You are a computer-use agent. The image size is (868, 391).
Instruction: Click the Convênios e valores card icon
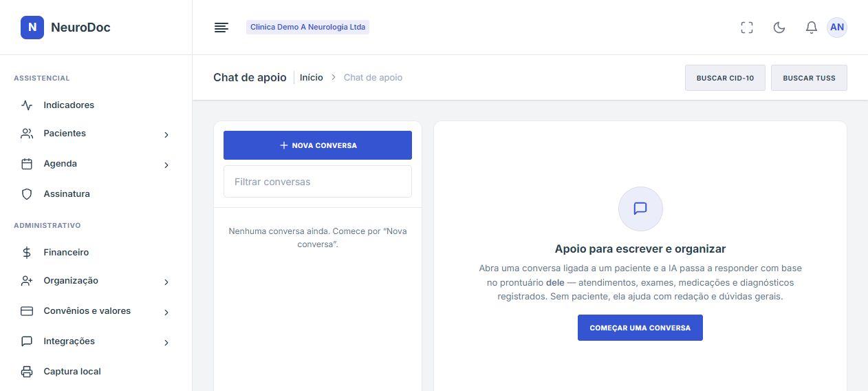[27, 311]
